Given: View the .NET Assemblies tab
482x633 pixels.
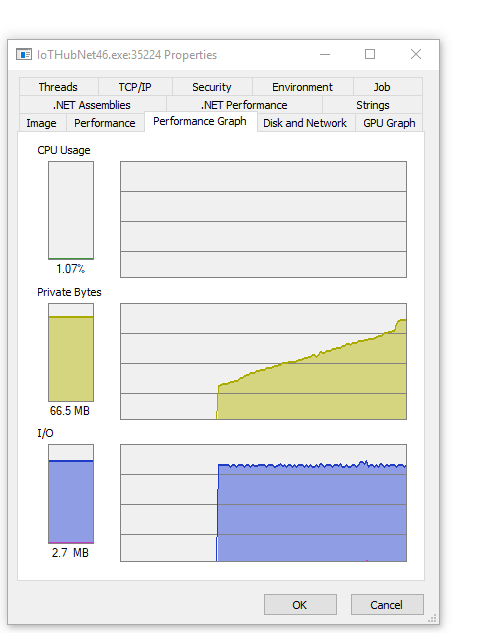Looking at the screenshot, I should (92, 105).
